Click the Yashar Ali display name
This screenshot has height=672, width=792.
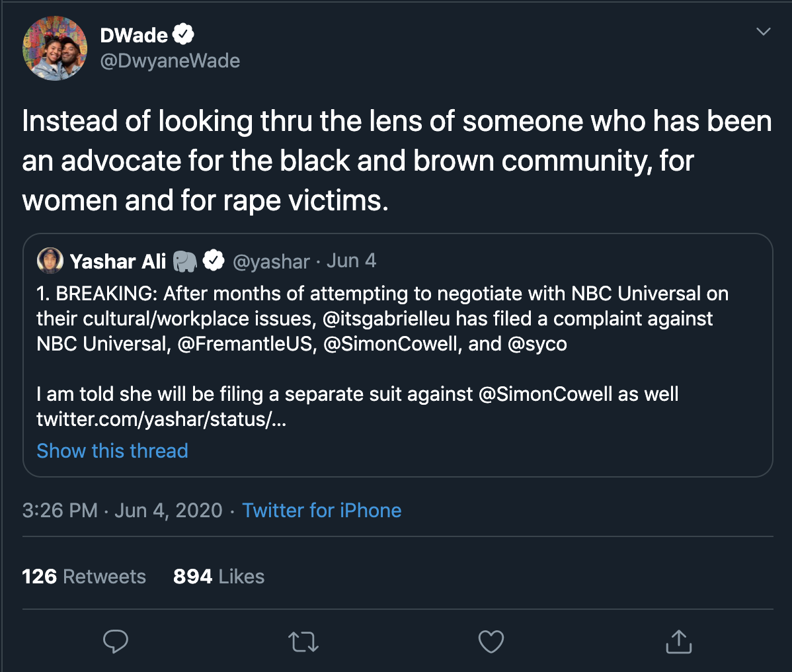coord(118,261)
